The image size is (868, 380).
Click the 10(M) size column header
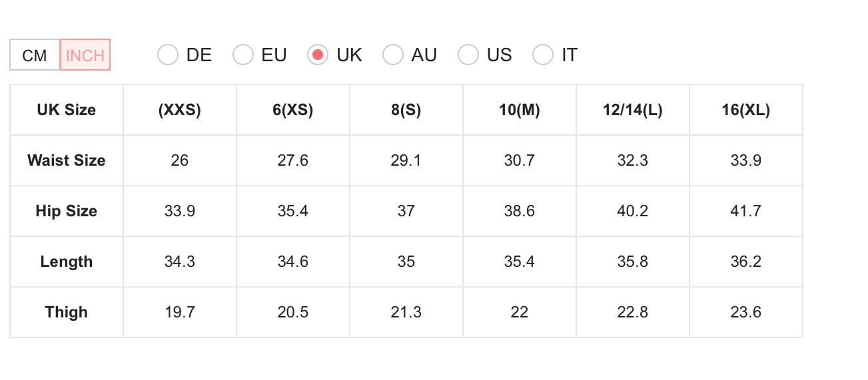click(520, 110)
